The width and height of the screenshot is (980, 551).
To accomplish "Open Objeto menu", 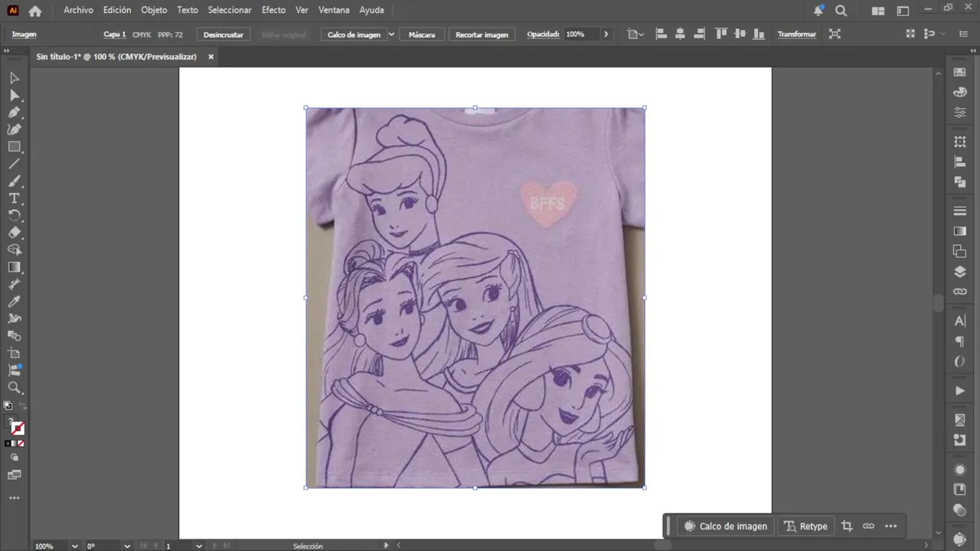I will click(154, 10).
